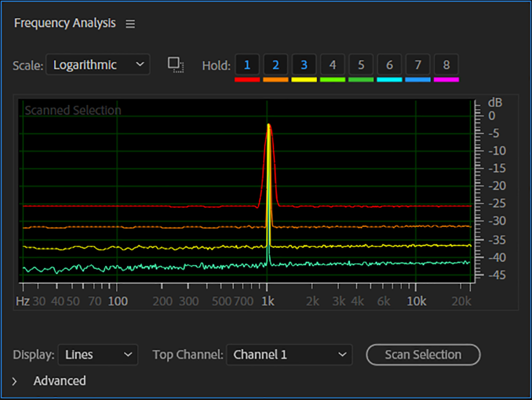532x400 pixels.
Task: Click the Scan Selection button
Action: (423, 355)
